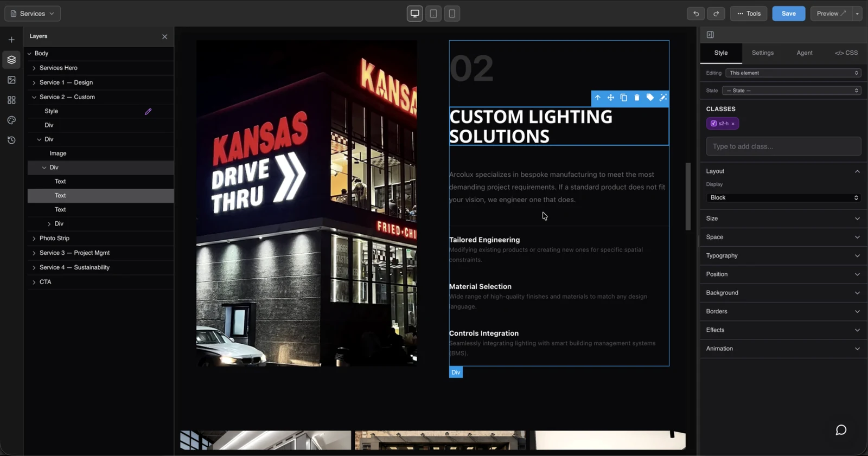Click the add element plus icon
The height and width of the screenshot is (456, 868).
click(x=11, y=40)
